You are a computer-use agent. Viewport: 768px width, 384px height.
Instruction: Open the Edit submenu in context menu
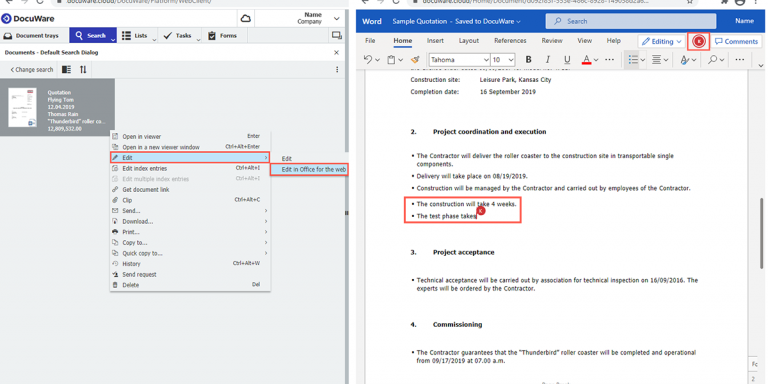coord(190,158)
